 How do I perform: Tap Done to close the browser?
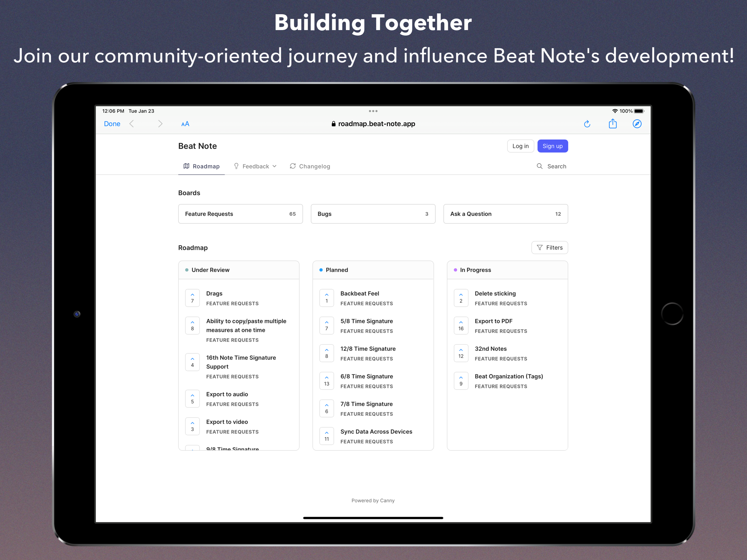[112, 124]
